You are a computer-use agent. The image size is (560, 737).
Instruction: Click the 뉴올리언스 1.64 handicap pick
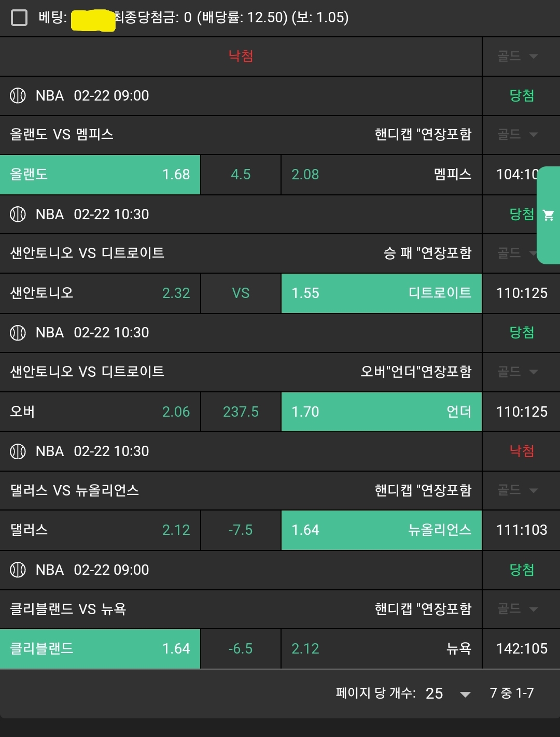coord(381,530)
